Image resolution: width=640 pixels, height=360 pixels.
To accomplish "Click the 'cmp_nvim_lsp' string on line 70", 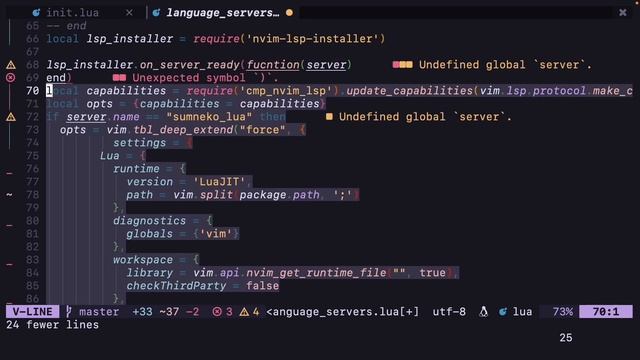I will click(286, 91).
